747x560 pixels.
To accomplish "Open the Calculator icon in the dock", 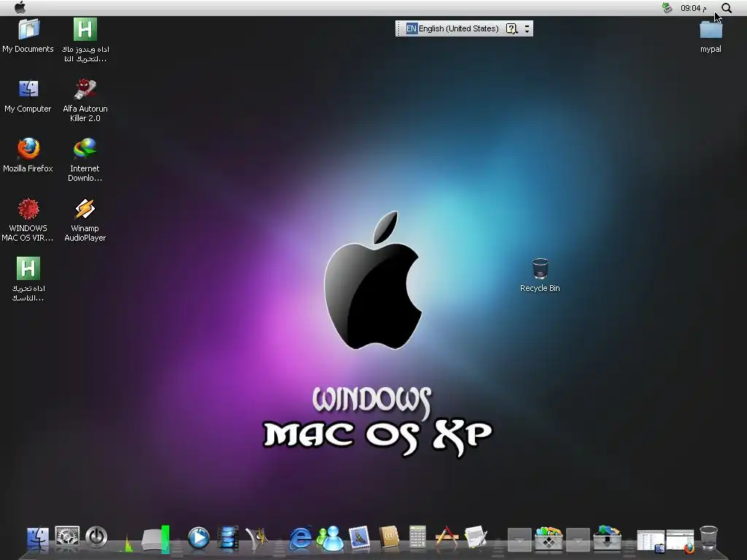I will click(x=417, y=537).
